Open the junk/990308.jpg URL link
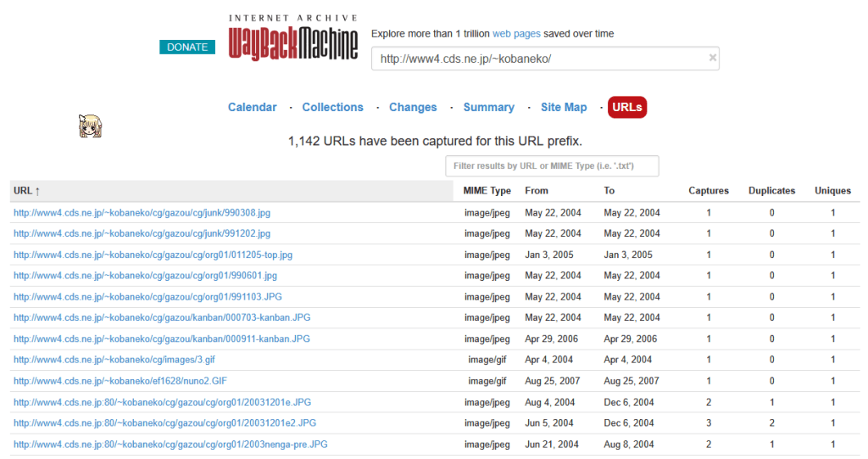This screenshot has height=459, width=868. [142, 213]
